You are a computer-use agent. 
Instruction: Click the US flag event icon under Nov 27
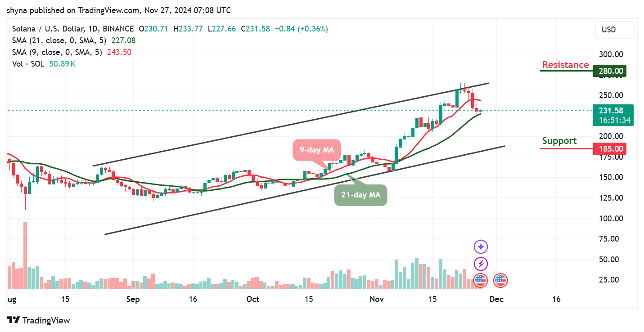tap(481, 281)
